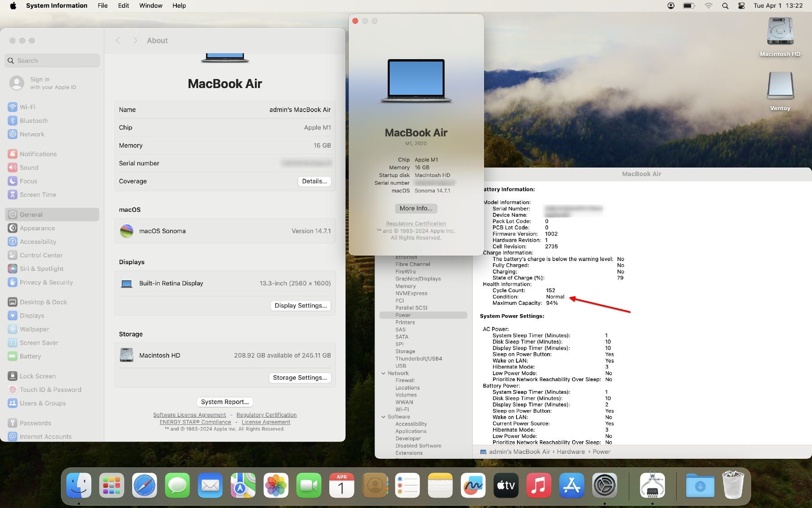Viewport: 812px width, 508px height.
Task: Collapse Network section in System Information sidebar
Action: (383, 373)
